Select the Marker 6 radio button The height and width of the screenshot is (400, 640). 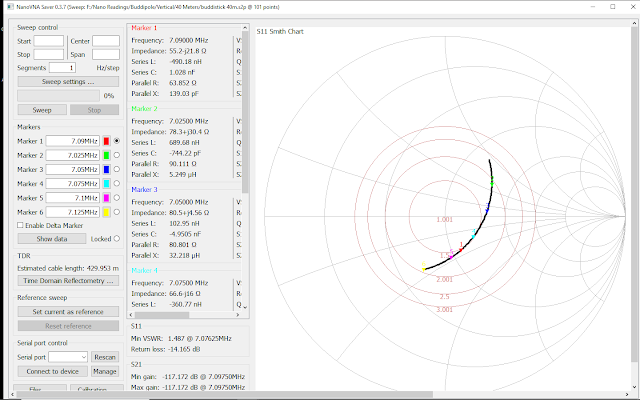117,212
